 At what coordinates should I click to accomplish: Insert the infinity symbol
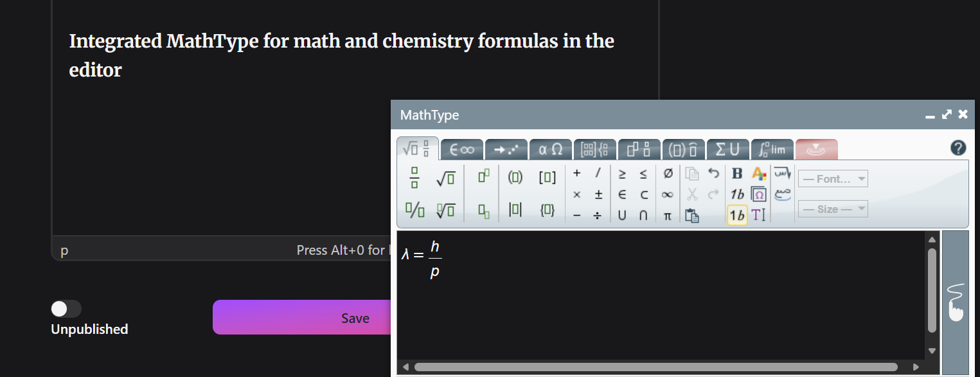(668, 194)
